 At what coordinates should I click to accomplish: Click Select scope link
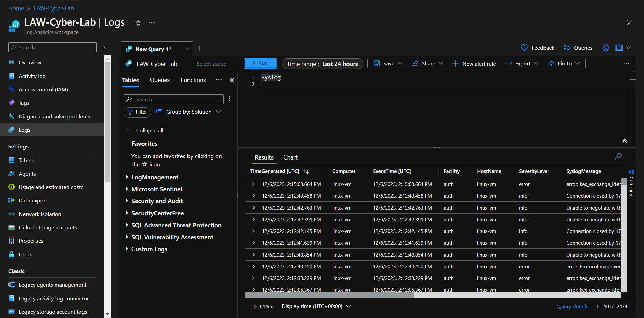pyautogui.click(x=211, y=64)
